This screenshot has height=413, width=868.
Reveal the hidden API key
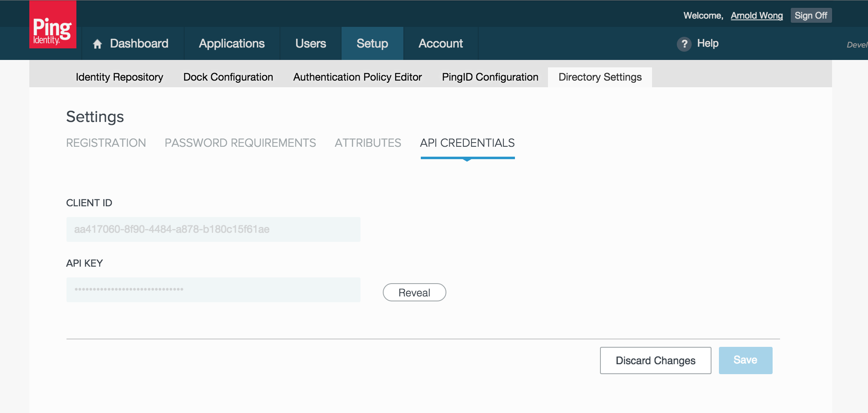point(414,293)
